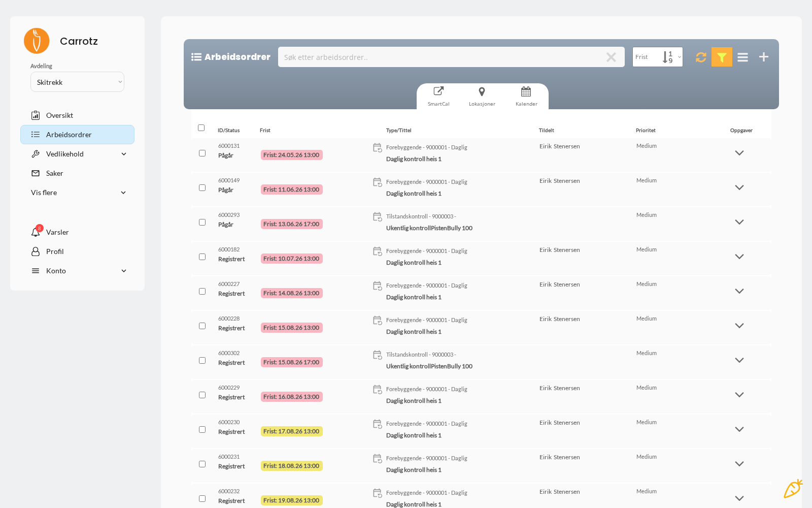Viewport: 812px width, 508px height.
Task: Sort by the Type/Tittel column header
Action: 398,131
